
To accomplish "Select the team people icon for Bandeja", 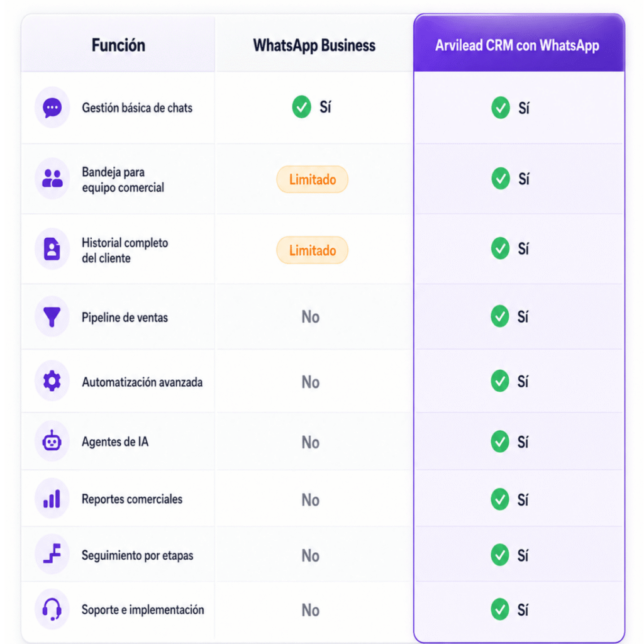I will (52, 179).
